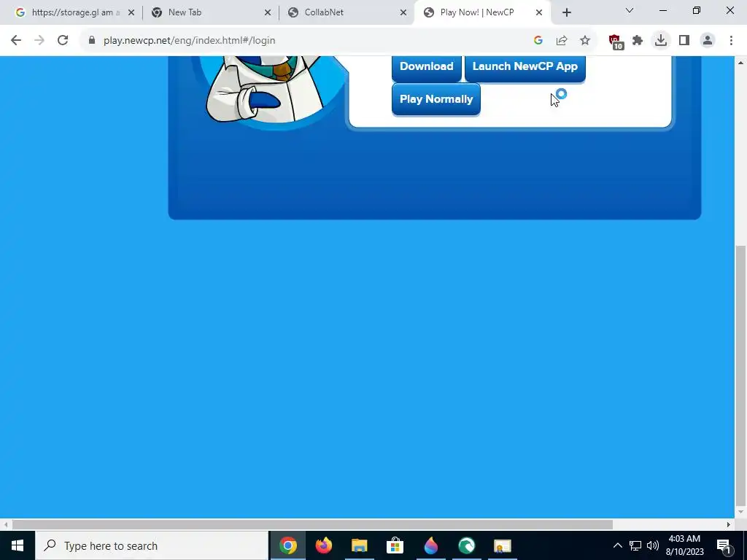Toggle the browser side panel

(684, 41)
